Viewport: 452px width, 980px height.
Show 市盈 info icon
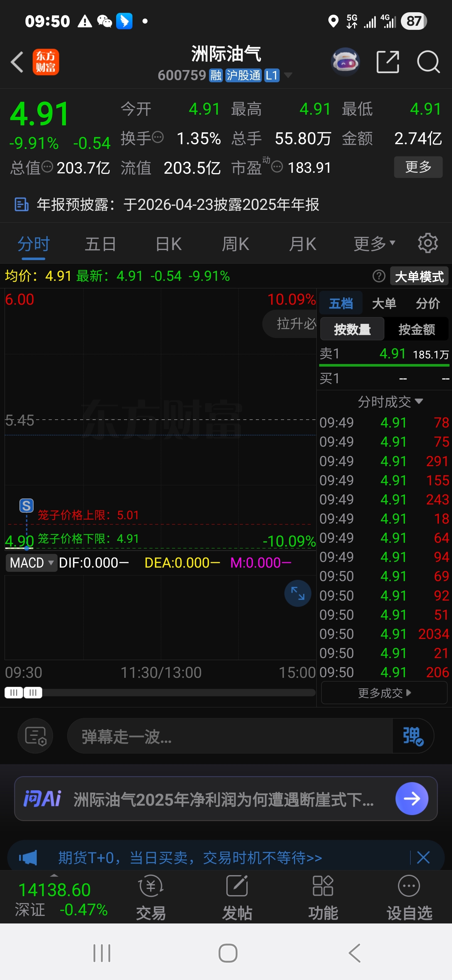[277, 166]
